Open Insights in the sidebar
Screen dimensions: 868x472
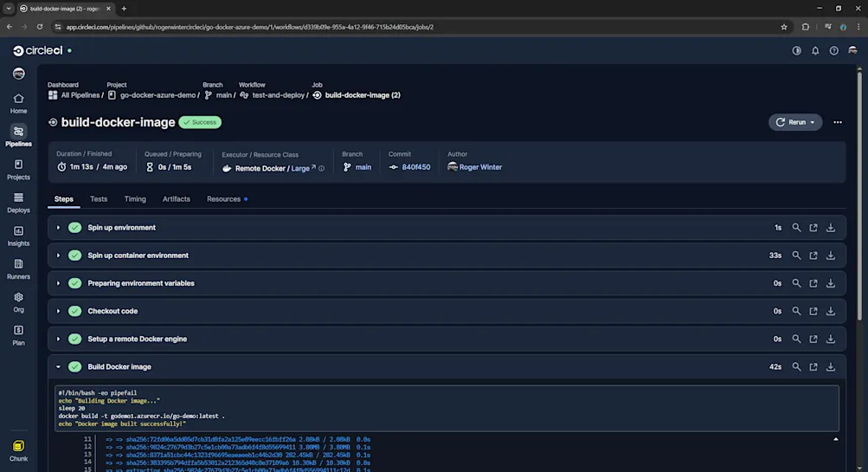pyautogui.click(x=18, y=236)
